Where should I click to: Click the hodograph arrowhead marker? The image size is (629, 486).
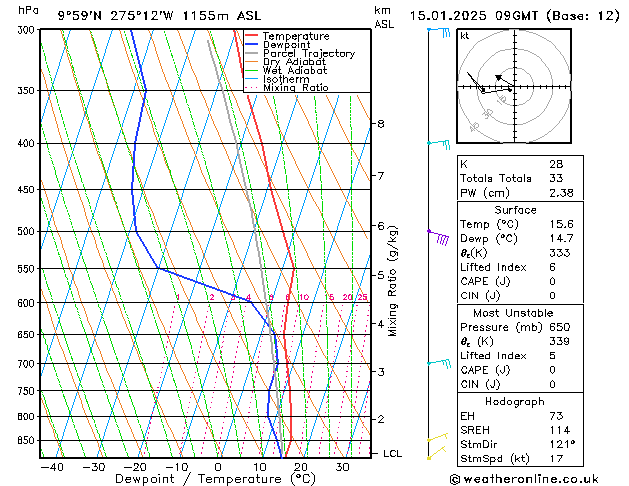point(498,77)
